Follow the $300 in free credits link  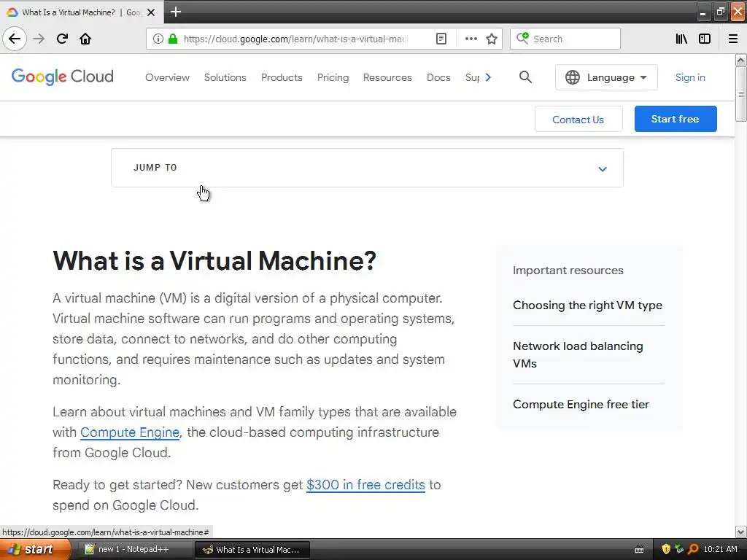pyautogui.click(x=365, y=485)
